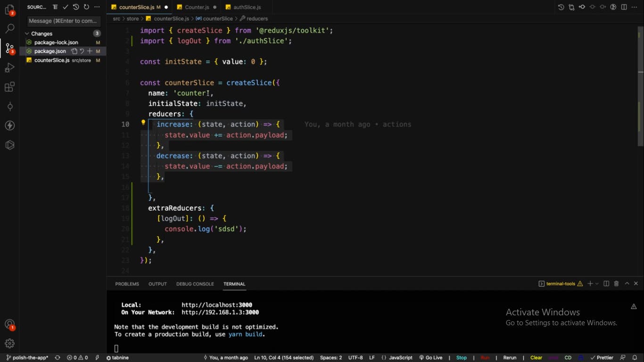
Task: Click Prettier in status bar
Action: tap(601, 358)
